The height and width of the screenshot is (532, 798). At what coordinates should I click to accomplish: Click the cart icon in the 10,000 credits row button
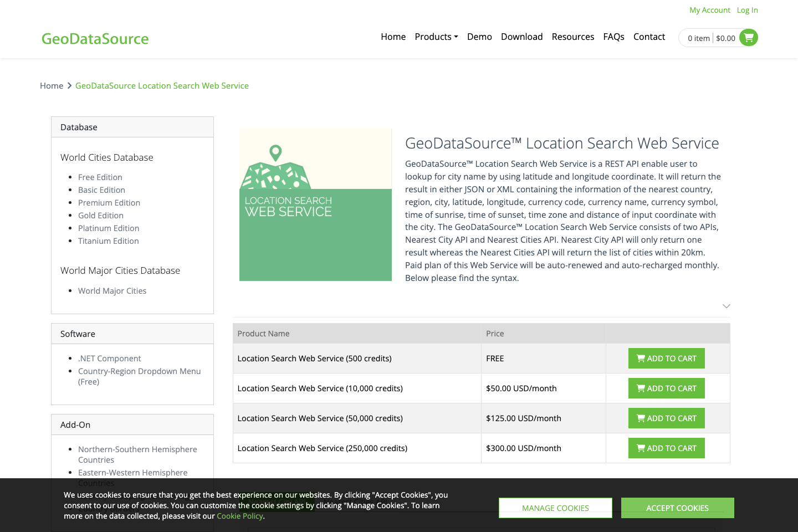click(640, 388)
